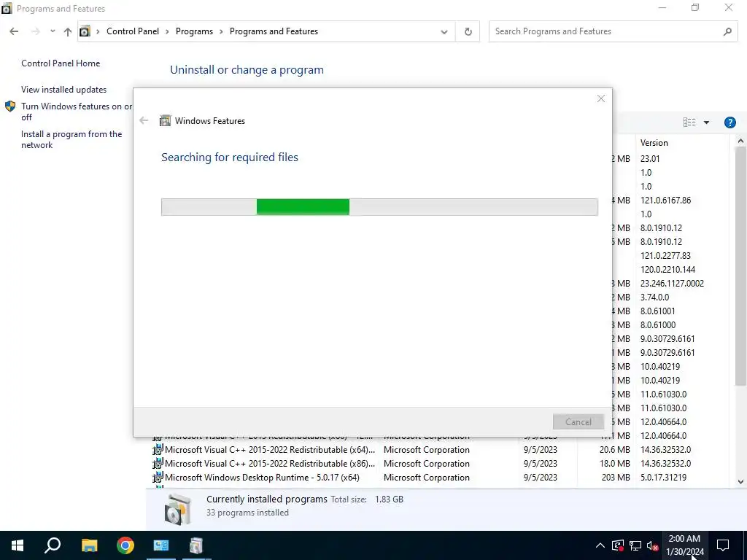The width and height of the screenshot is (747, 560).
Task: Open the Windows Start menu
Action: [x=18, y=545]
